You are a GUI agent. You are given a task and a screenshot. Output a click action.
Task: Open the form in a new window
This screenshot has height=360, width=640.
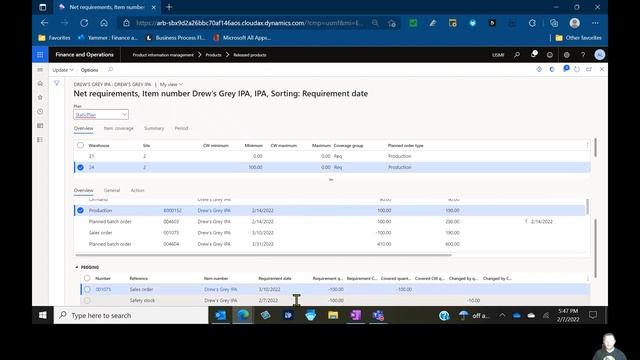[x=589, y=69]
